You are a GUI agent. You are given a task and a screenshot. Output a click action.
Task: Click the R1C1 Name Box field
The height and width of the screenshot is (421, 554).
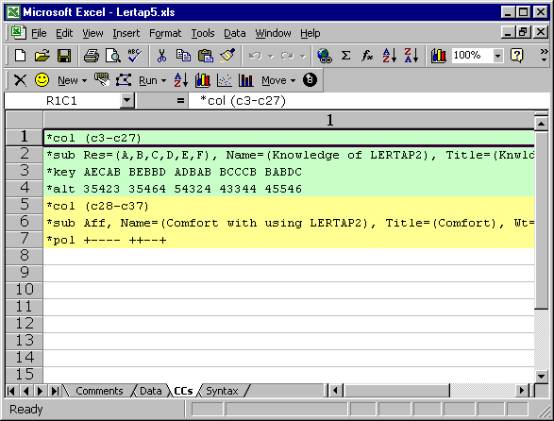62,101
